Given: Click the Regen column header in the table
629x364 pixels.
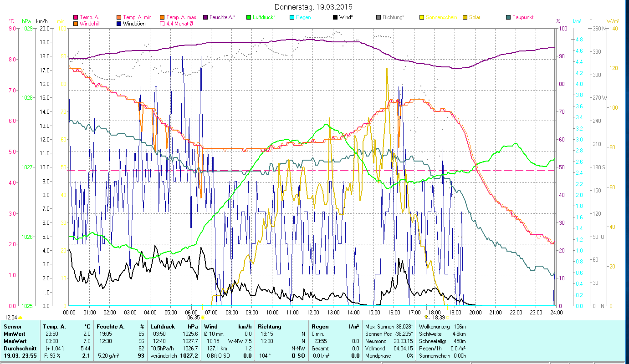Looking at the screenshot, I should tap(320, 327).
